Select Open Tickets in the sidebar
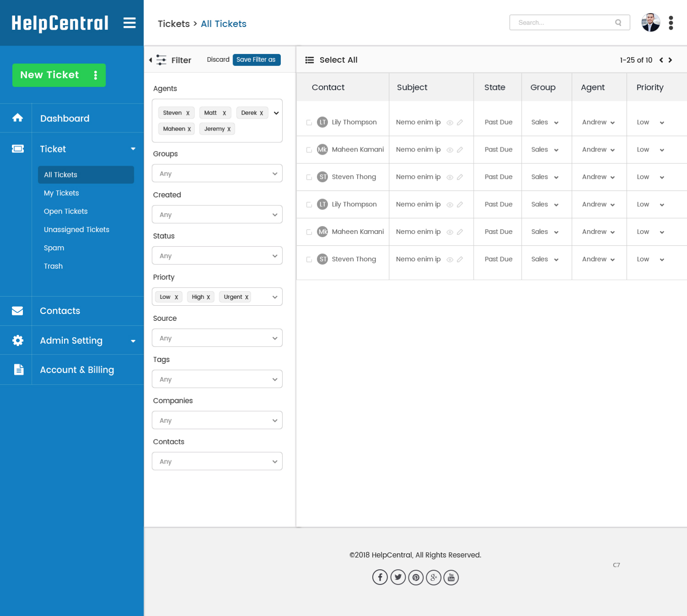 [65, 211]
